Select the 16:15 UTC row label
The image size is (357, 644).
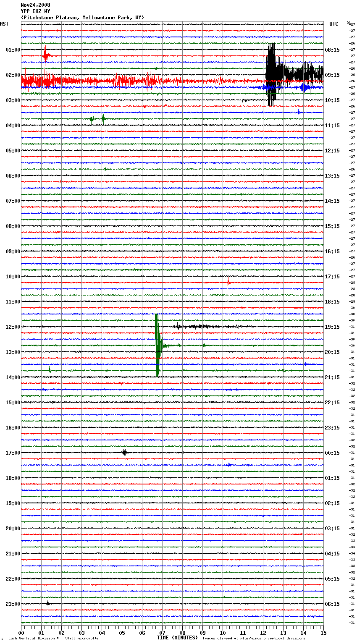click(x=332, y=251)
